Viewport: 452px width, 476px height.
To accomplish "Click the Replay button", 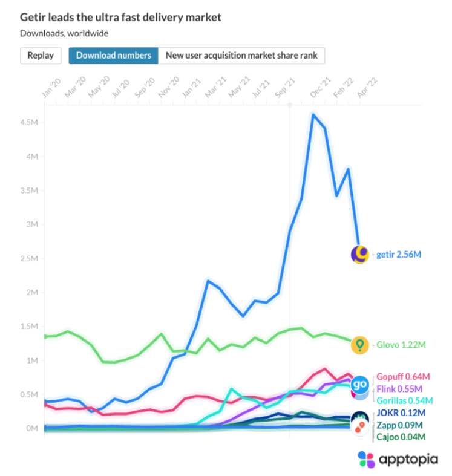I will click(x=41, y=56).
